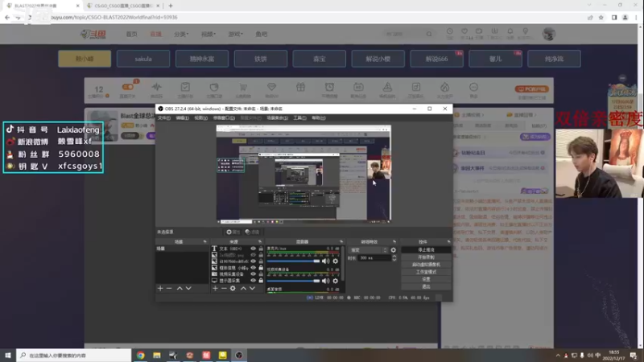This screenshot has height=362, width=644.
Task: Open the OBS 编辑 (Edit) menu
Action: (183, 118)
